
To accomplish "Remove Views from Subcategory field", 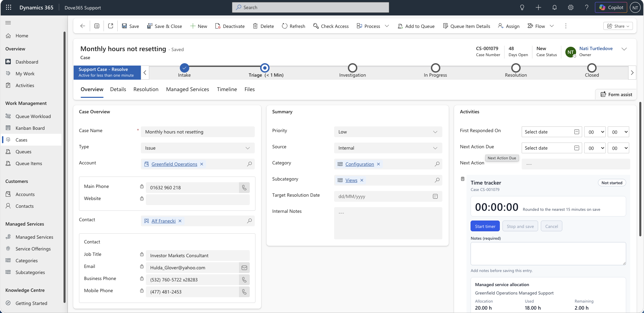I will pyautogui.click(x=362, y=180).
